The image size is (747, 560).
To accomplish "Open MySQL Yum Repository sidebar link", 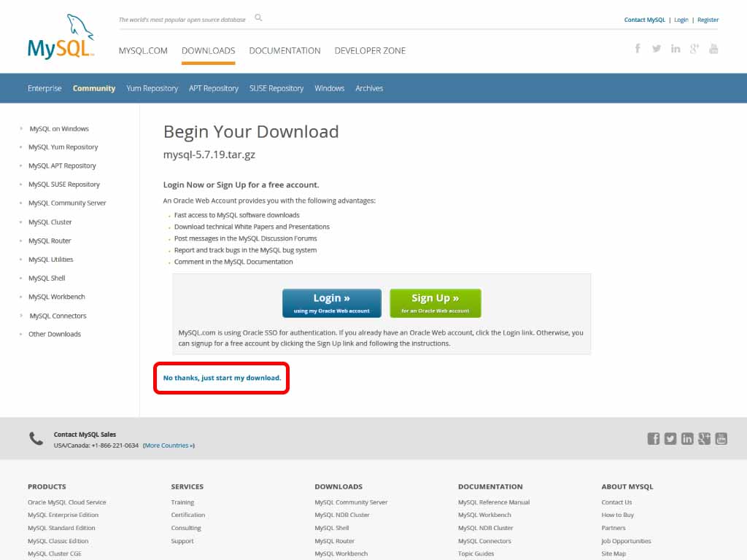I will 63,147.
